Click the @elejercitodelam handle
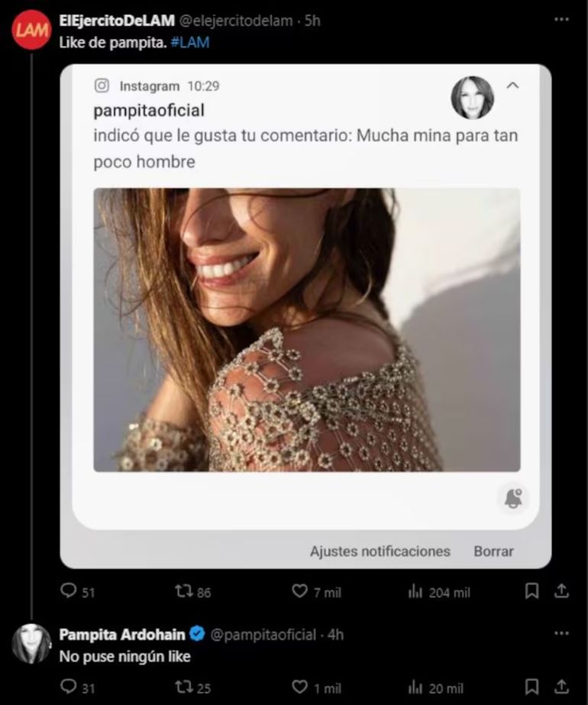Viewport: 588px width, 705px height. [237, 21]
